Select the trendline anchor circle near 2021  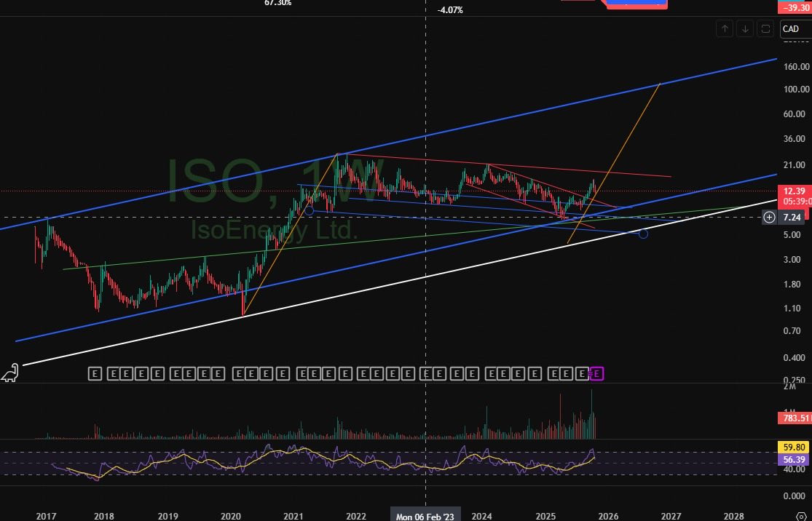click(x=310, y=210)
